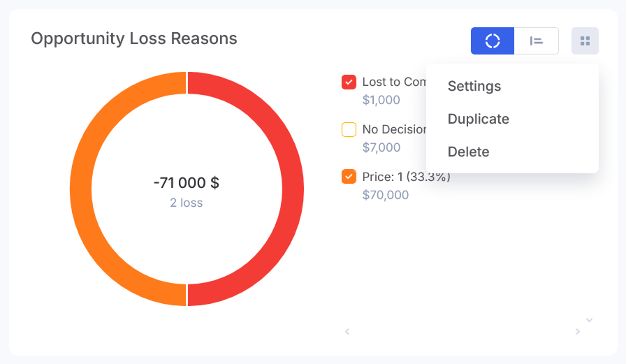626x364 pixels.
Task: Uncheck the Price loss reason checkbox
Action: [x=349, y=177]
